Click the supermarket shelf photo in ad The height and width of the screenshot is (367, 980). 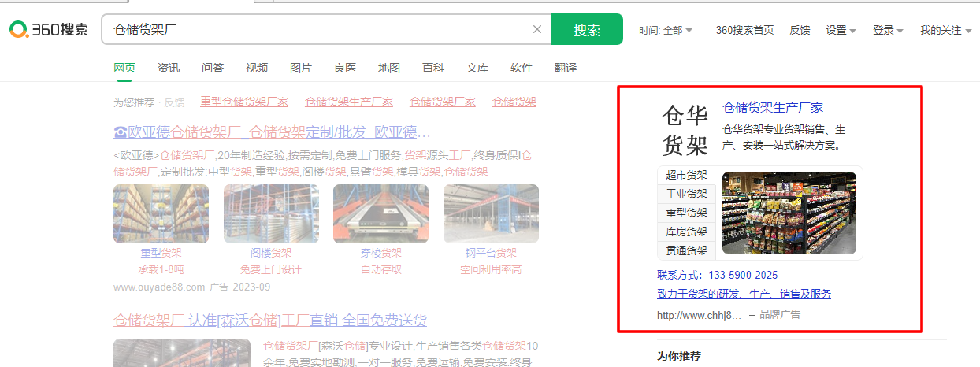789,213
